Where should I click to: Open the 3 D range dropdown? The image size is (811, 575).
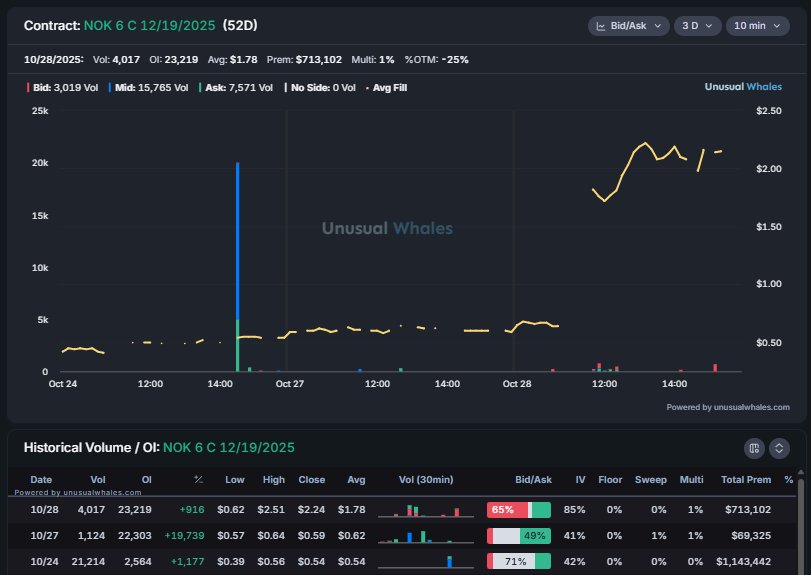pos(696,26)
